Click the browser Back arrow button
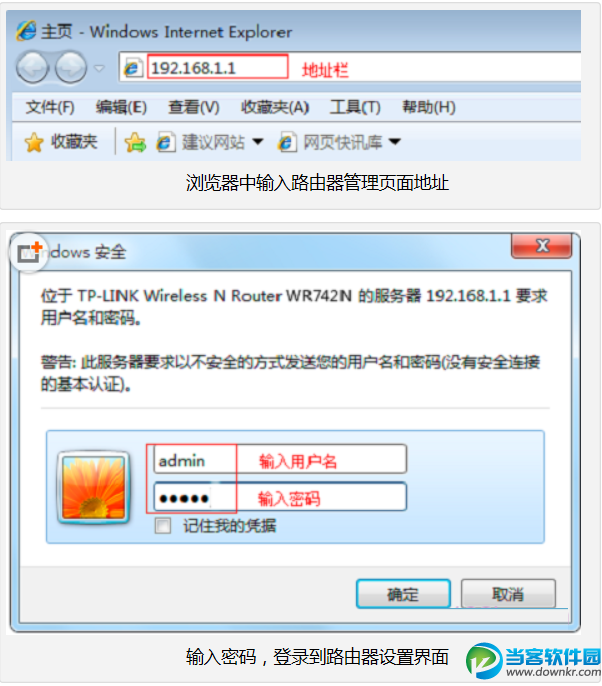602x686 pixels. point(32,67)
